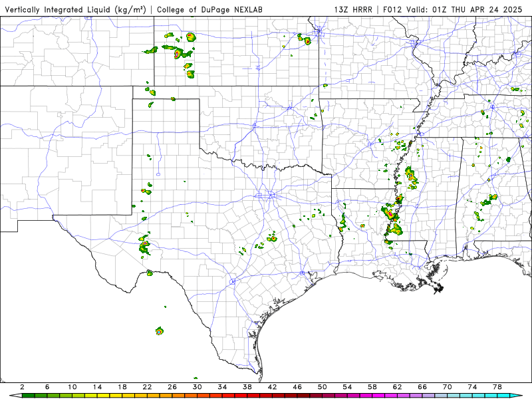The height and width of the screenshot is (399, 532).
Task: Click the 'F012 Valid: 01Z THU APR 24 2025' text
Action: (x=452, y=10)
